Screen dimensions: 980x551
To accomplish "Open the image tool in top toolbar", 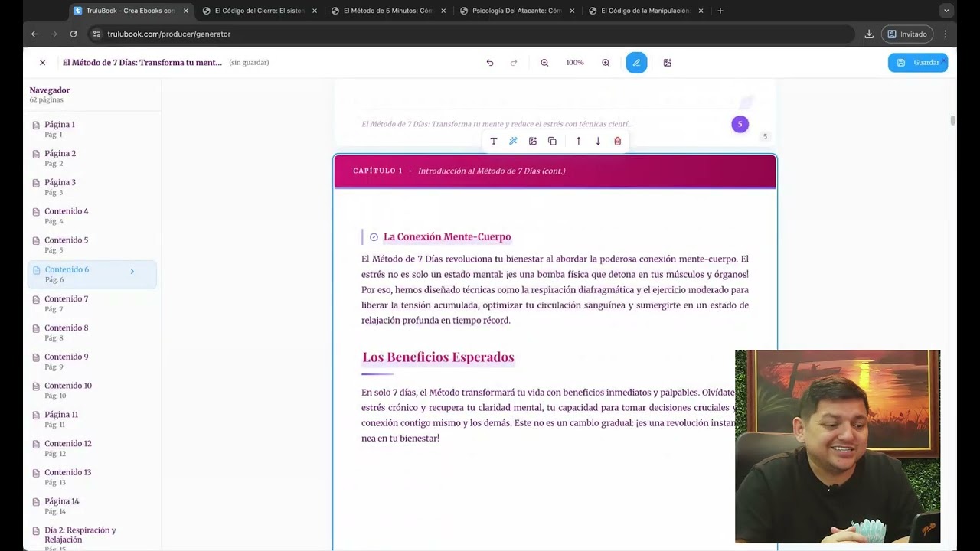I will click(x=668, y=63).
